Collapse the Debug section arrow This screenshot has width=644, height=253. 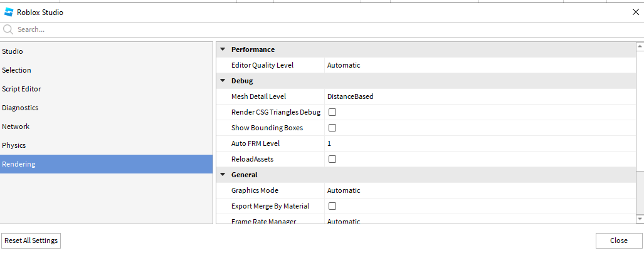(223, 81)
